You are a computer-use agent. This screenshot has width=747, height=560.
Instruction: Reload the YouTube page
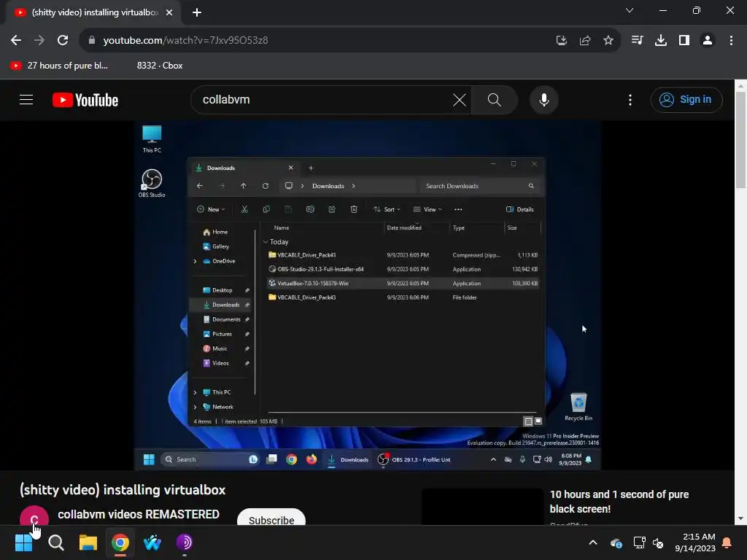63,41
